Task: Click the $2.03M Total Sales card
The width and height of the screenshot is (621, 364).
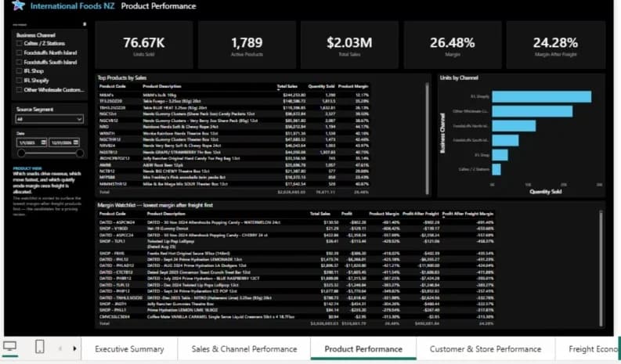Action: [x=349, y=45]
